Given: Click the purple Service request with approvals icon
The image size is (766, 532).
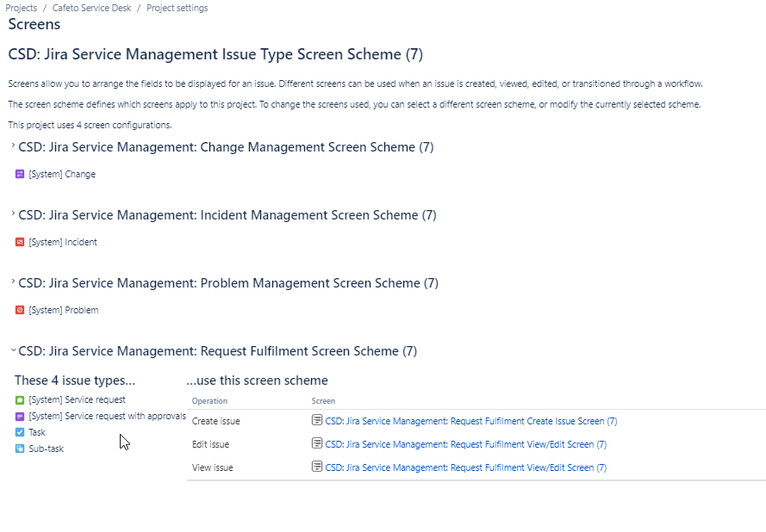Looking at the screenshot, I should 20,417.
